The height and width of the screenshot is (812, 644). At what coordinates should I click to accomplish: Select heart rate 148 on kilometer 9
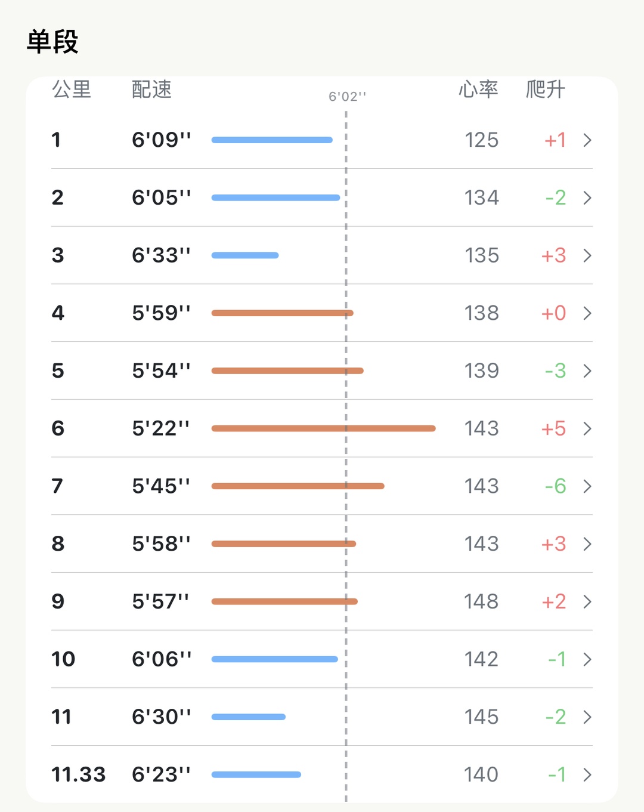point(481,601)
